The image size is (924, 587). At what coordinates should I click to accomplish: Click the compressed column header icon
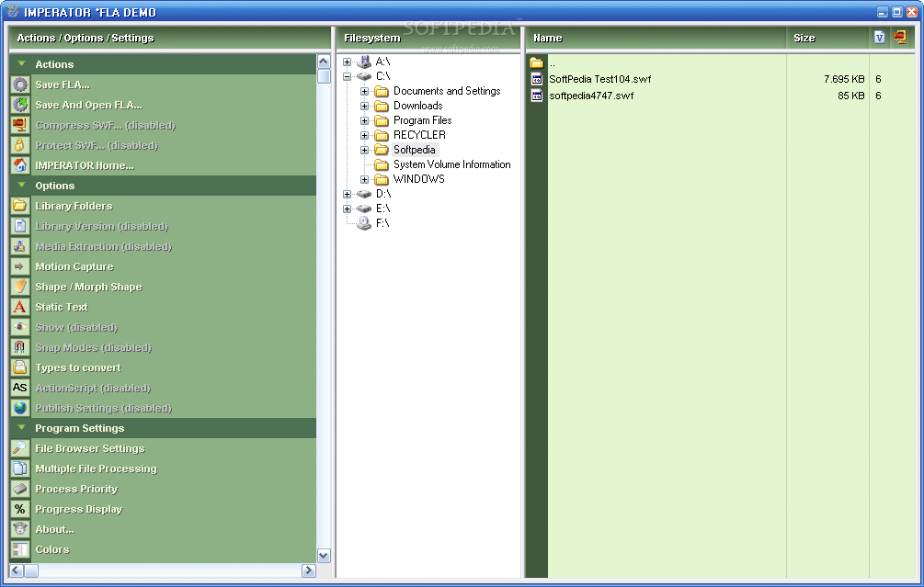pos(900,37)
